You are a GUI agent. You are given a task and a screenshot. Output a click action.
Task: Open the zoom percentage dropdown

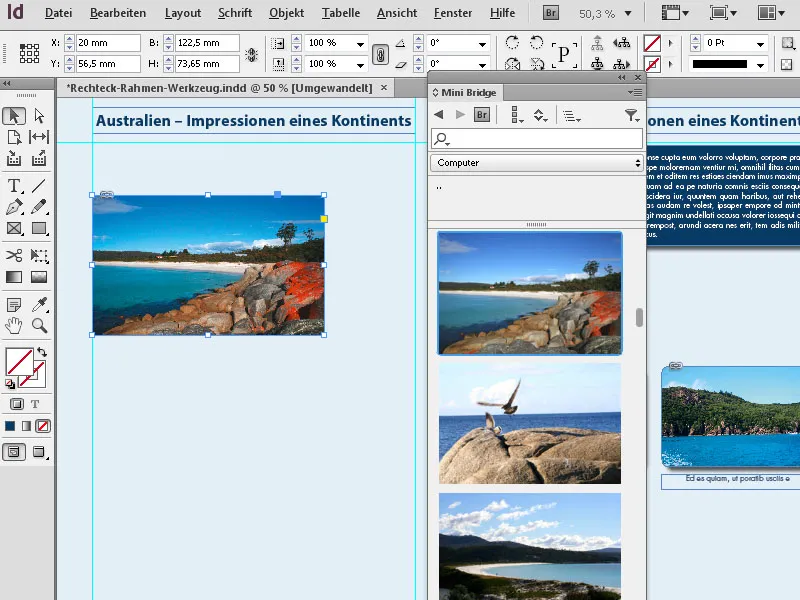[628, 13]
